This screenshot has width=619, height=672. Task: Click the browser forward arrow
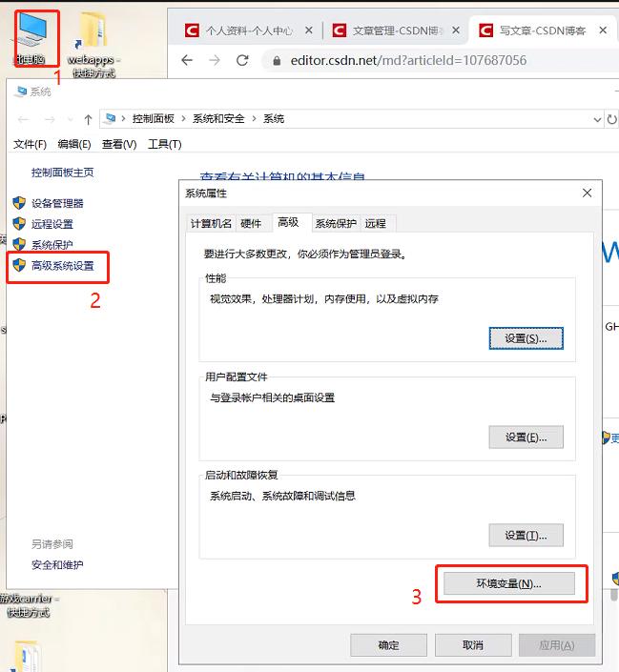214,60
